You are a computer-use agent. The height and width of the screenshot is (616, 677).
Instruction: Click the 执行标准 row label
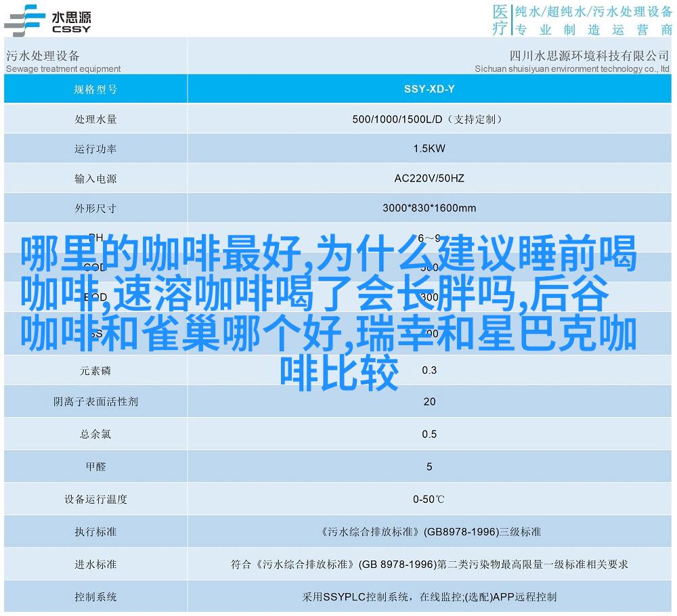tap(95, 532)
